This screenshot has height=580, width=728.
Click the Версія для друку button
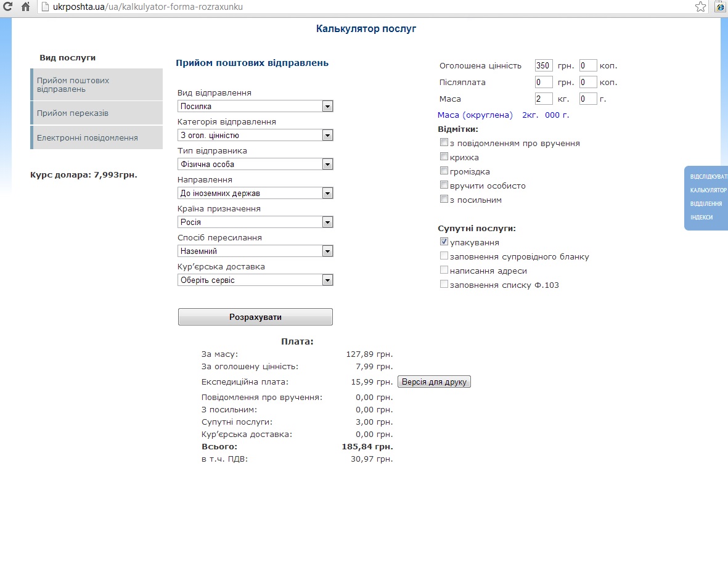click(434, 382)
